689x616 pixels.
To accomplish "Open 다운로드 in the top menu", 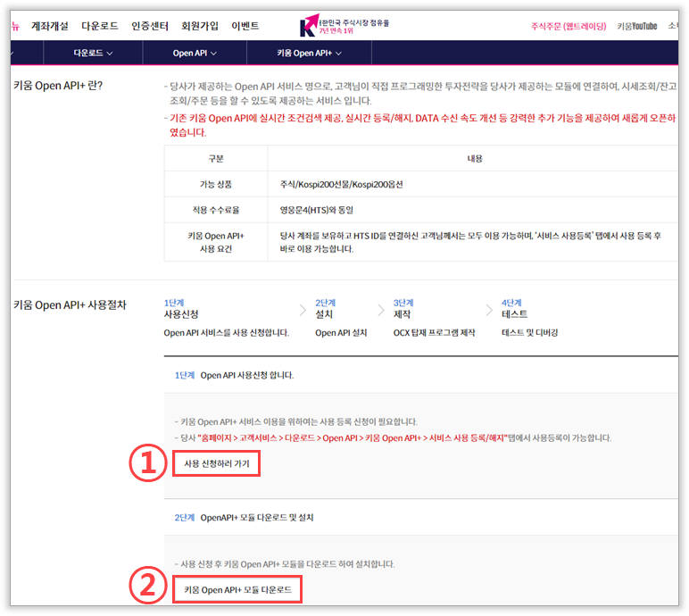I will coord(99,26).
